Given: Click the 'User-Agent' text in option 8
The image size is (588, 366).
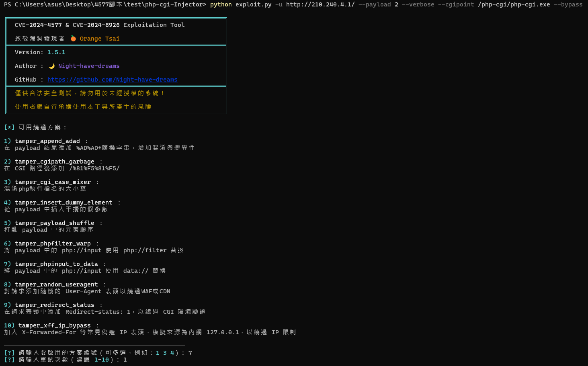Looking at the screenshot, I should pos(84,291).
